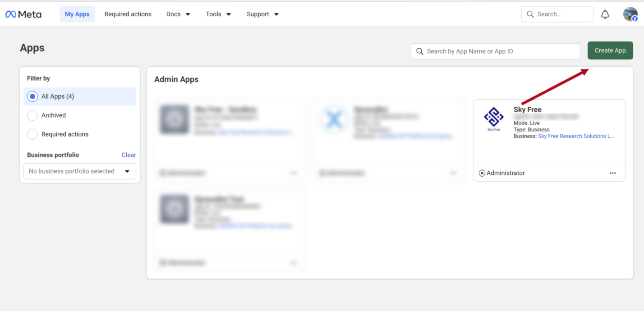Click the Meta logo
644x311 pixels.
click(23, 14)
